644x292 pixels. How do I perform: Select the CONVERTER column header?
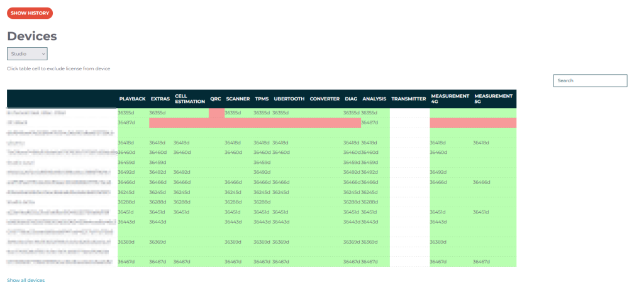coord(325,99)
